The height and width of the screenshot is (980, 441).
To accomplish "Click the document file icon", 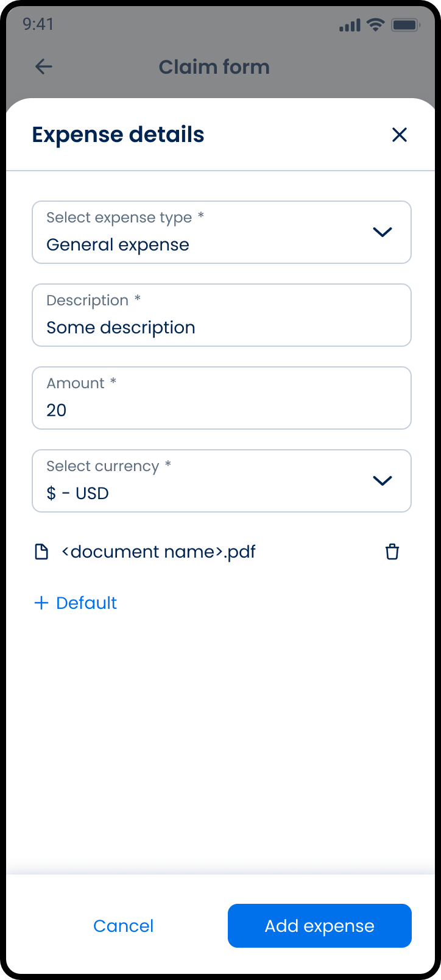I will pyautogui.click(x=41, y=552).
